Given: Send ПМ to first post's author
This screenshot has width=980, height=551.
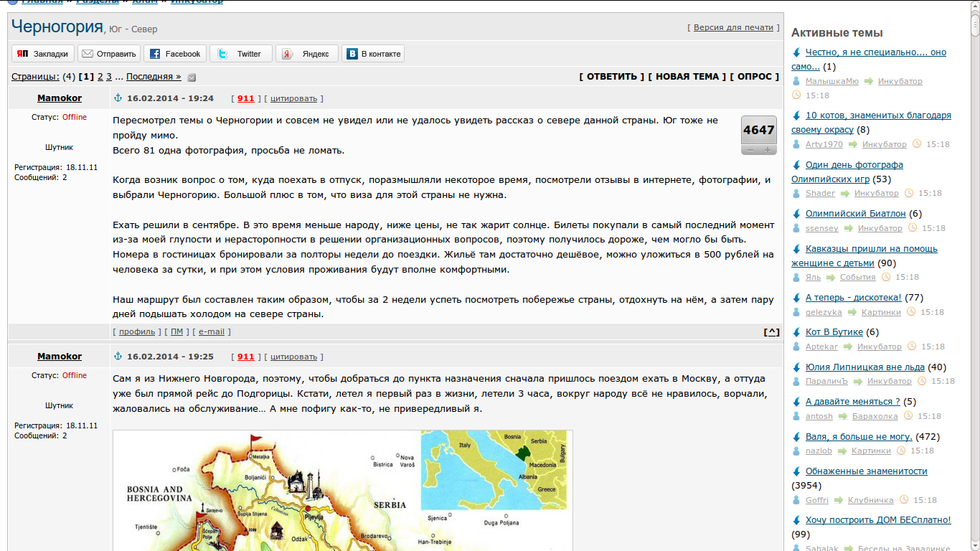Looking at the screenshot, I should 176,331.
